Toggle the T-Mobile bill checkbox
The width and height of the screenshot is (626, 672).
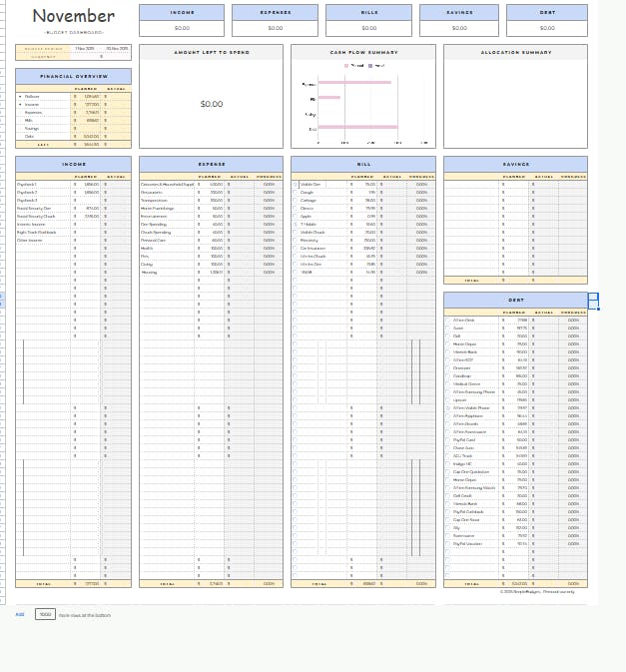click(x=296, y=225)
